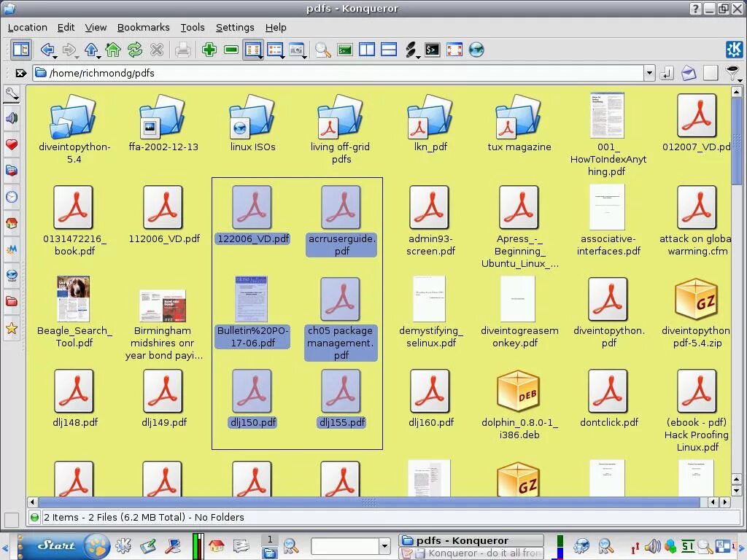Open the red folder Root sidebar tab

click(x=12, y=301)
